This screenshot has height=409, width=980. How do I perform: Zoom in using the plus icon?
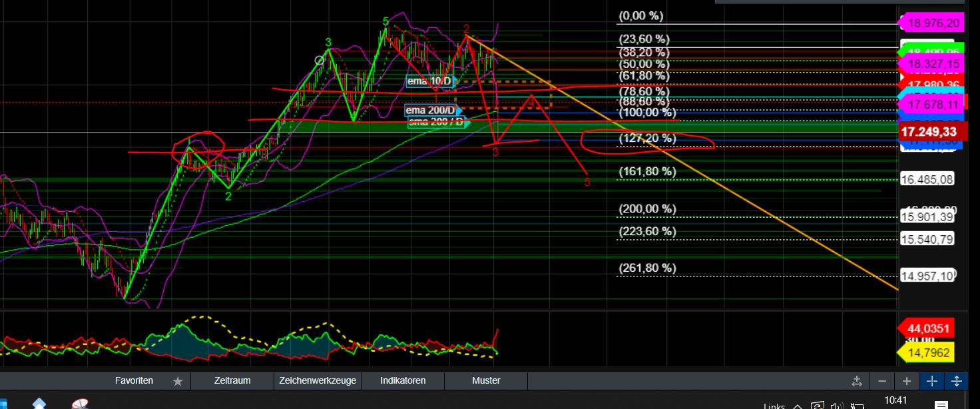coord(907,380)
